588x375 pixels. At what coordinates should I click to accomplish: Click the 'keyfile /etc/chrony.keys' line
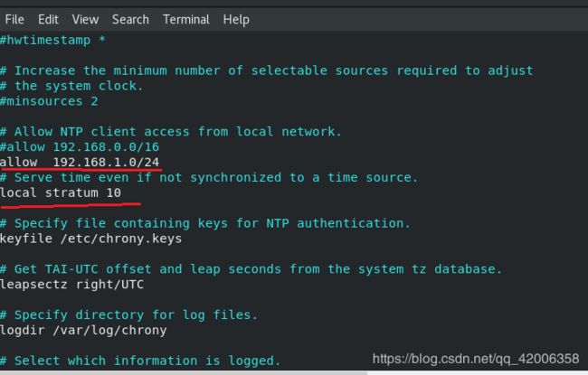(x=90, y=239)
